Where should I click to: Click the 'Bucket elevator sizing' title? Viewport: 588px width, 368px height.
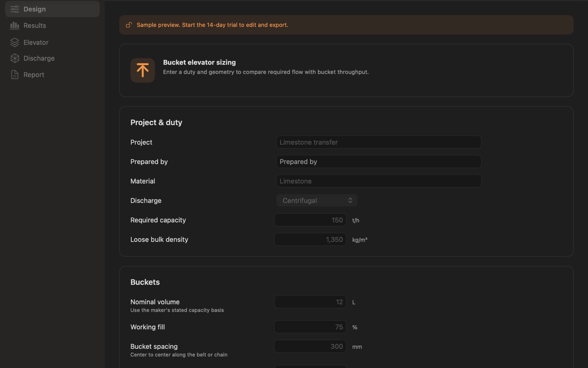[x=199, y=62]
